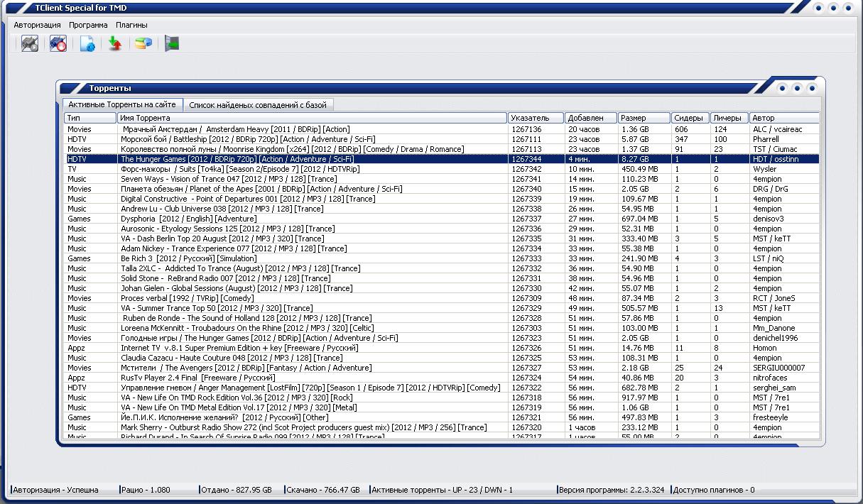Open the pie chart statistics icon

point(143,44)
